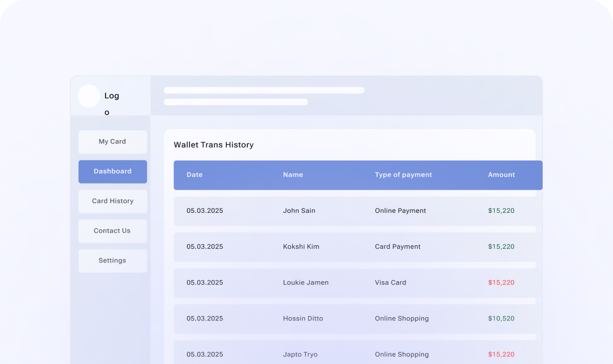Image resolution: width=613 pixels, height=364 pixels.
Task: Click the Type of payment column header
Action: point(403,175)
